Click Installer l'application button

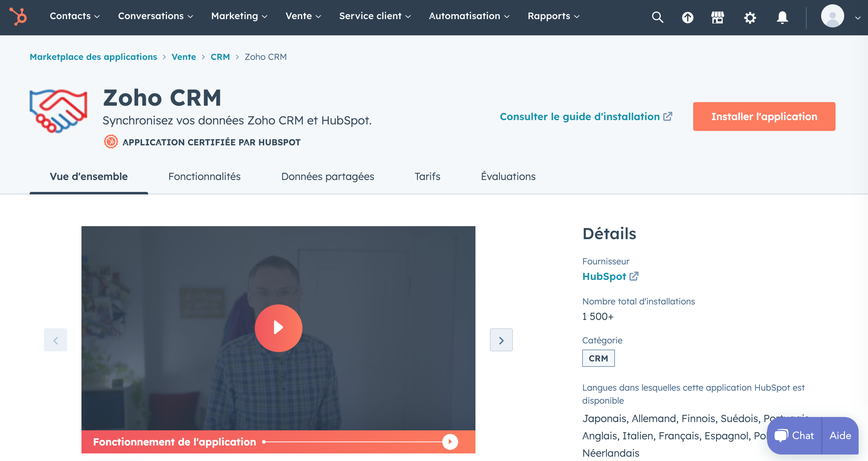click(x=764, y=117)
